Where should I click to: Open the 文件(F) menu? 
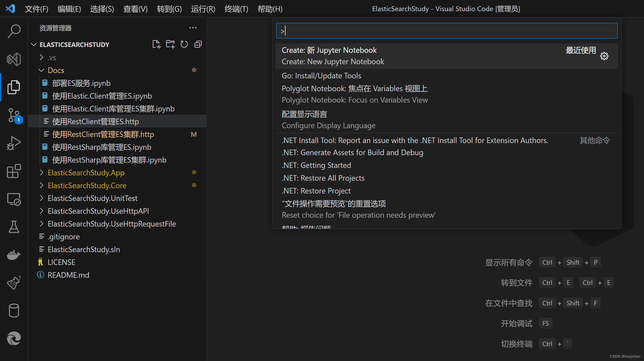(x=36, y=9)
